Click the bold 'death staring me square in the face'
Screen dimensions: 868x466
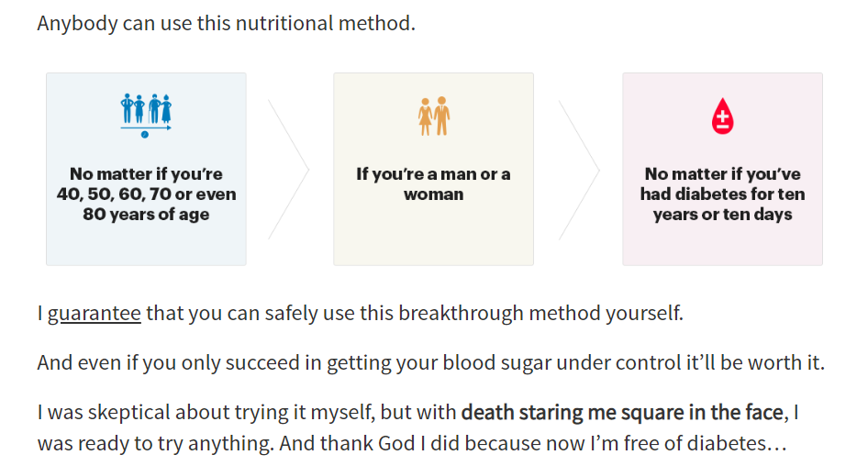coord(622,412)
